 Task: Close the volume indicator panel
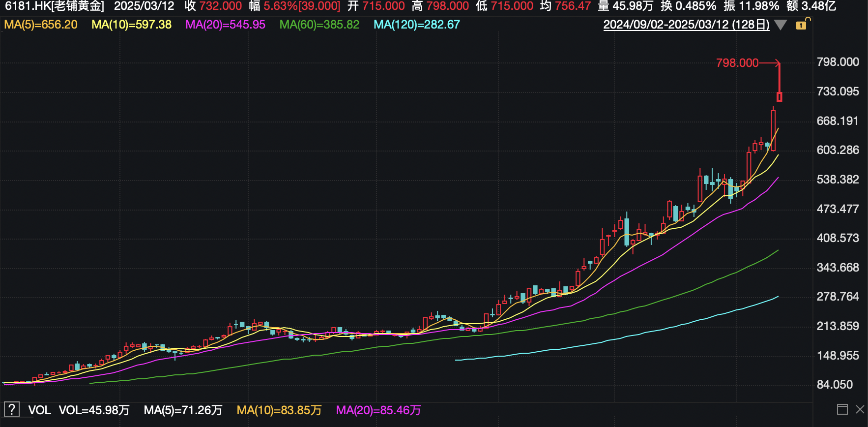860,409
